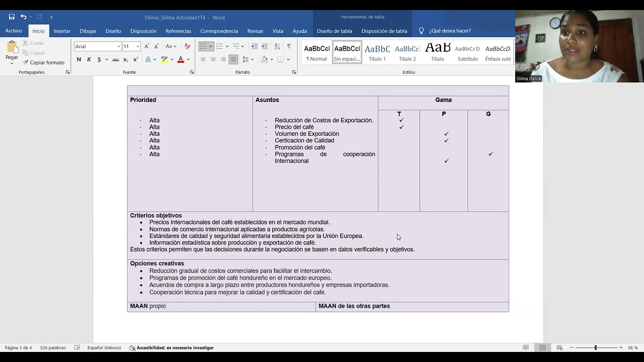
Task: Expand underline style dropdown arrow
Action: point(106,59)
